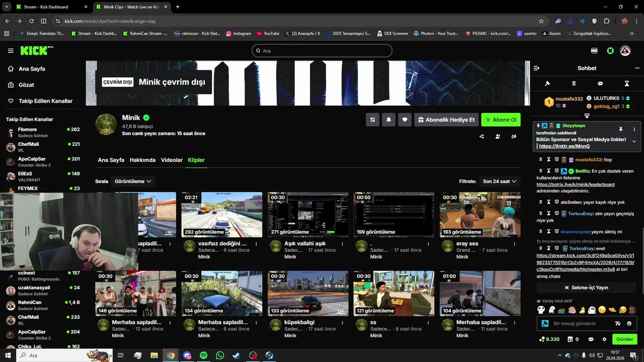Image resolution: width=644 pixels, height=362 pixels.
Task: Open the Sohbet three-dot options menu
Action: (x=636, y=68)
